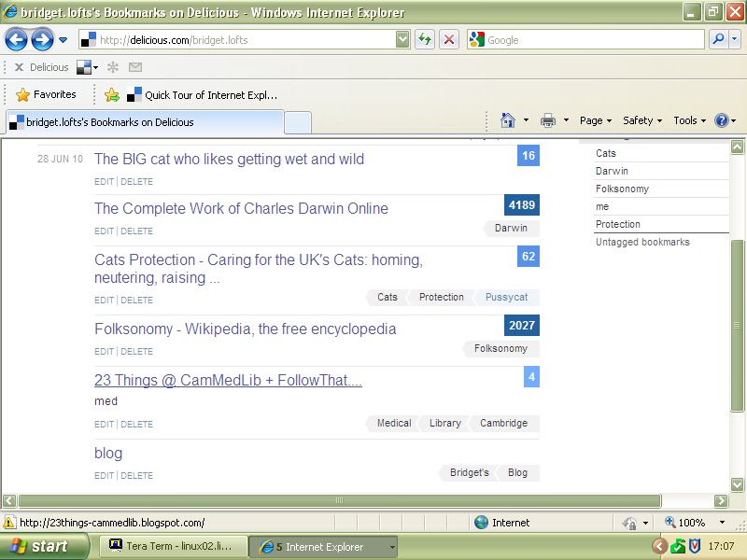Click the Bridget's tag label
This screenshot has height=560, width=747.
(x=469, y=473)
